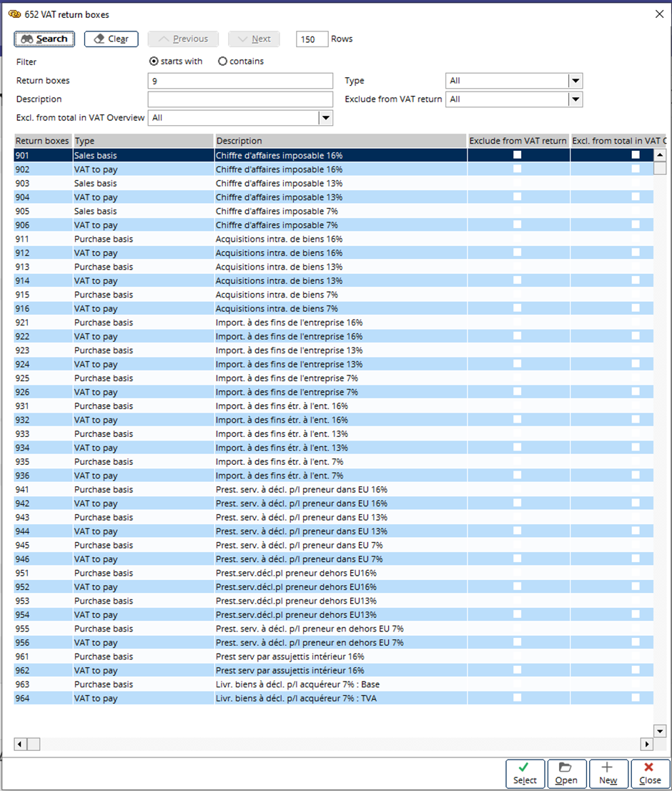This screenshot has width=672, height=791.
Task: Click the Return boxes filter field
Action: pyautogui.click(x=240, y=81)
